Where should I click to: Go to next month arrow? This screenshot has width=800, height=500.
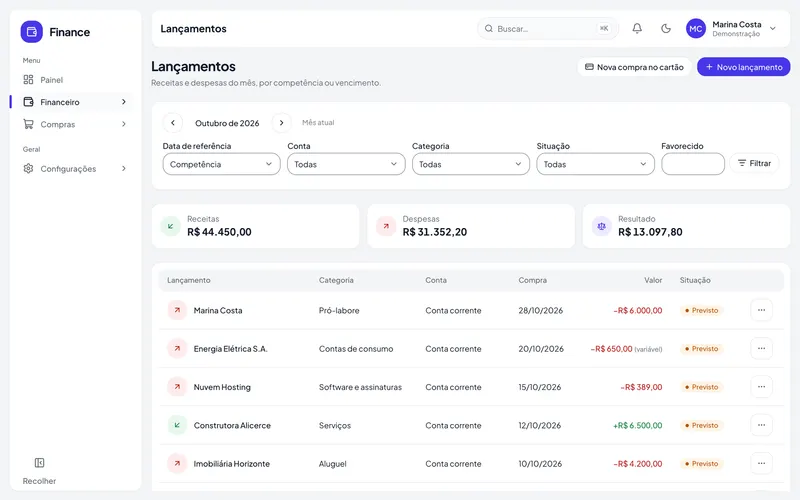pos(281,123)
